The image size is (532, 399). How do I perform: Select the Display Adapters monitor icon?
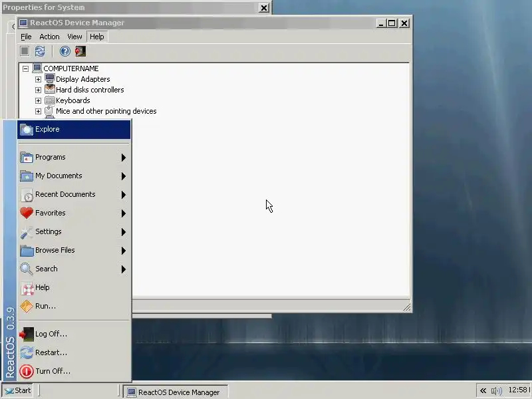(x=50, y=78)
